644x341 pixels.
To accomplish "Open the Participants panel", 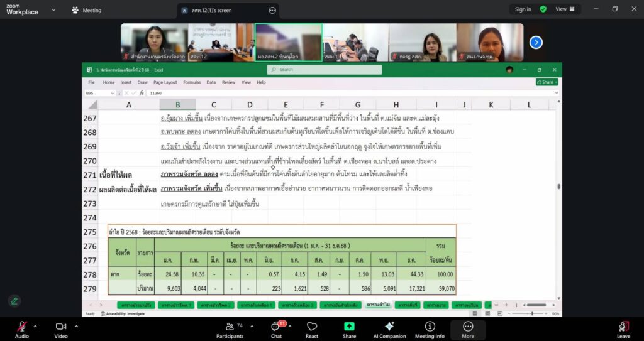I will (230, 327).
